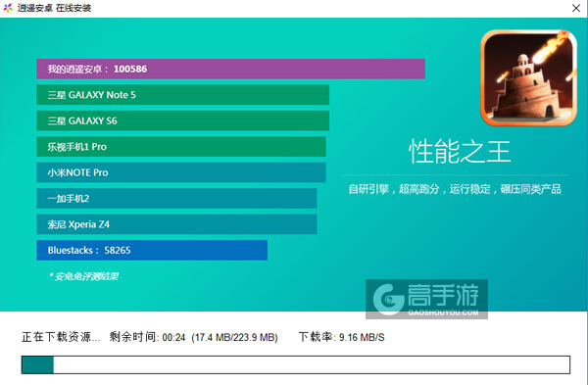Click the 自研引擎 超高跑分 description line
The image size is (588, 385).
tap(455, 189)
